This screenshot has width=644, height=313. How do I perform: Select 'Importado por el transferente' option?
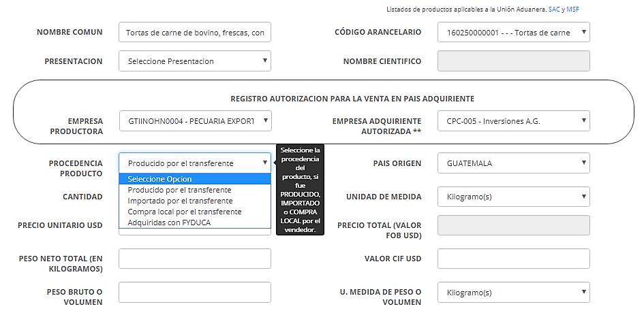click(x=195, y=201)
